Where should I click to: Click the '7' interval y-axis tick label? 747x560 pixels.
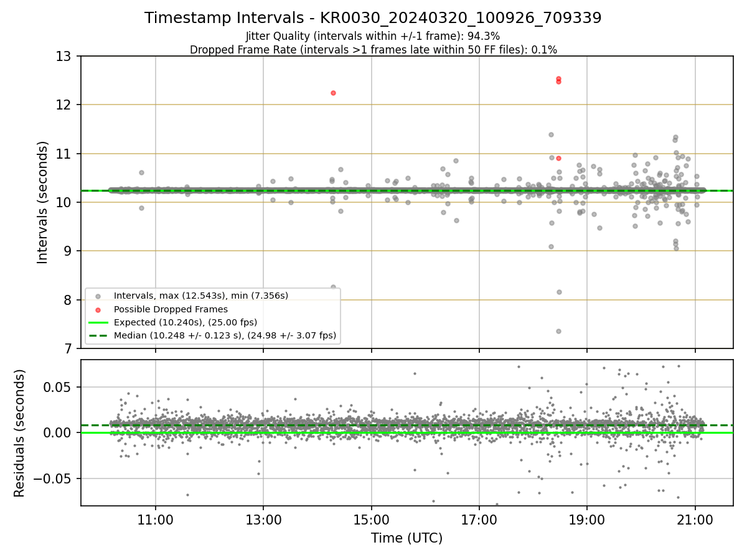[68, 348]
